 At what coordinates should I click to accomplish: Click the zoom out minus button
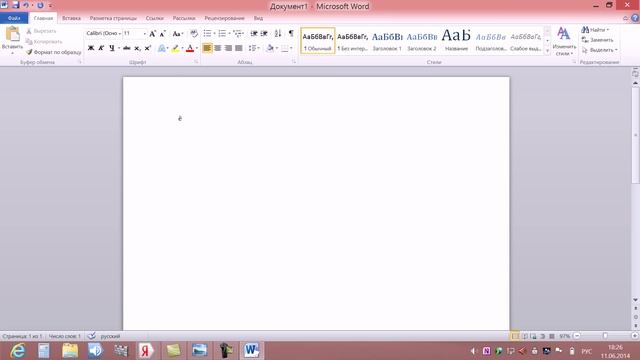pyautogui.click(x=577, y=336)
